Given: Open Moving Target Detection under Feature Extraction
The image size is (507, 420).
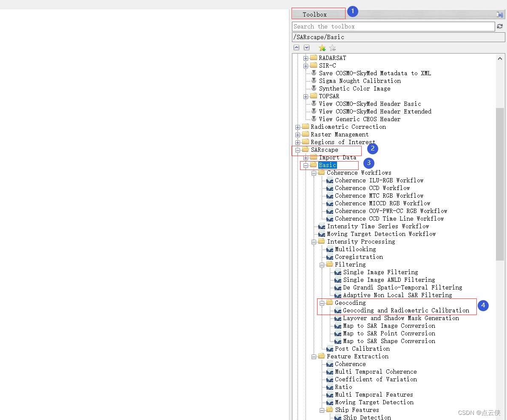Looking at the screenshot, I should click(374, 403).
